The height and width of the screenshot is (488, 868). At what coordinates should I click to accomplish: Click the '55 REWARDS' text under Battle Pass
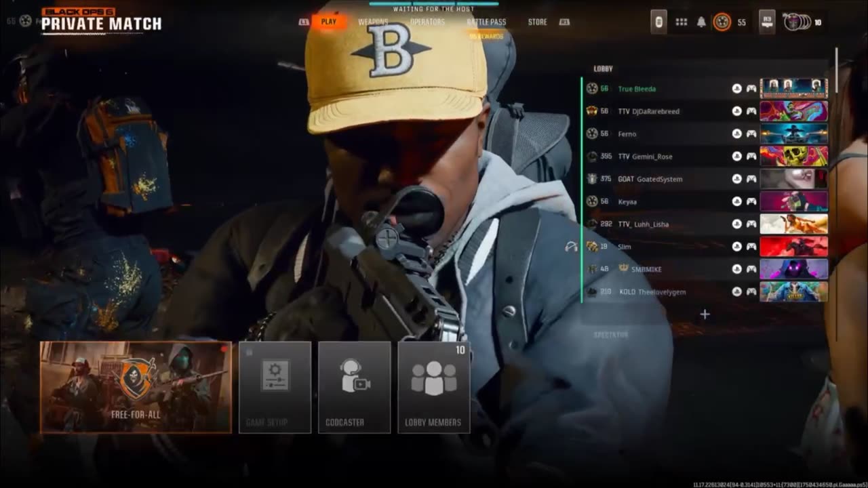coord(486,36)
